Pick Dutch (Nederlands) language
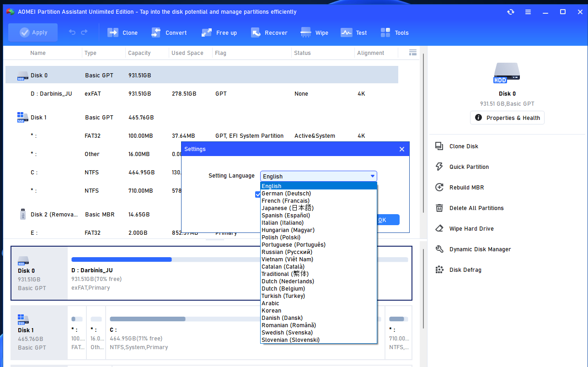The width and height of the screenshot is (588, 367). coord(319,281)
